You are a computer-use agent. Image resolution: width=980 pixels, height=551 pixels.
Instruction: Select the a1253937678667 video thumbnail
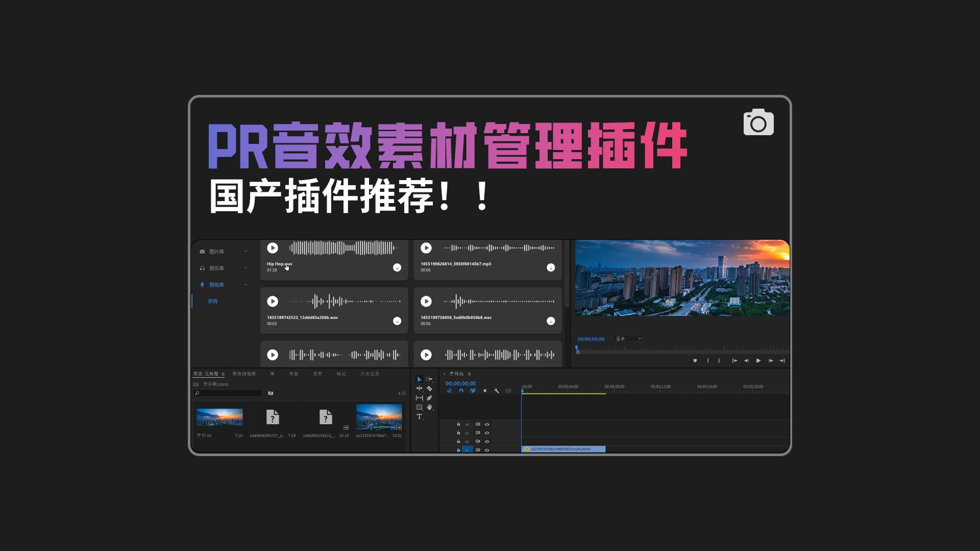coord(379,417)
